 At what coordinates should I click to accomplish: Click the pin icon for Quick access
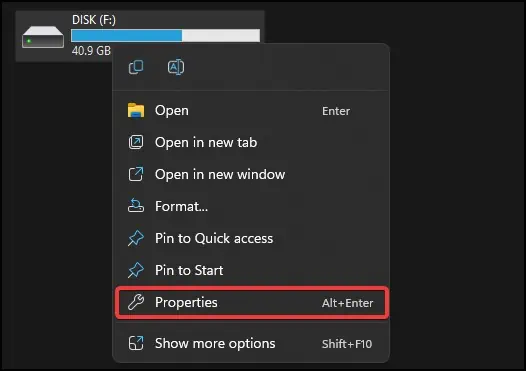136,238
